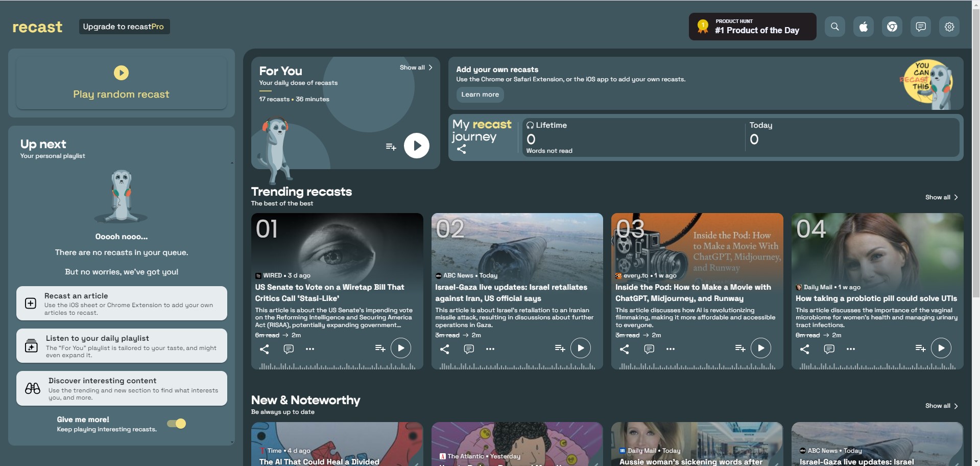This screenshot has width=980, height=466.
Task: Open more options for Inside the Pod recast
Action: [671, 349]
